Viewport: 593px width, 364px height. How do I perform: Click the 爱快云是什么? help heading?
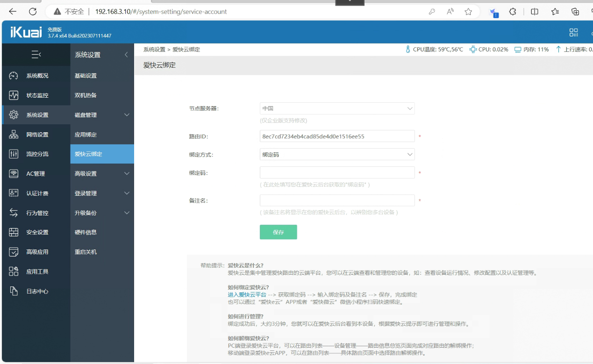pos(245,265)
